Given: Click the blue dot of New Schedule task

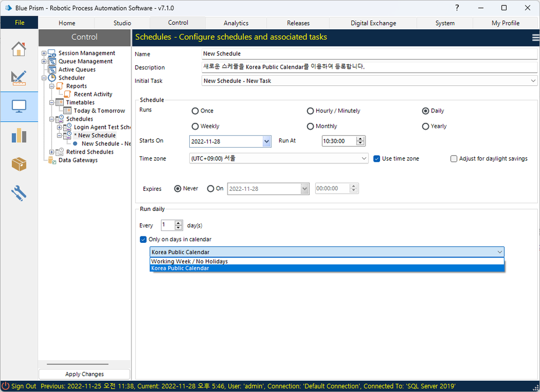Looking at the screenshot, I should (75, 144).
